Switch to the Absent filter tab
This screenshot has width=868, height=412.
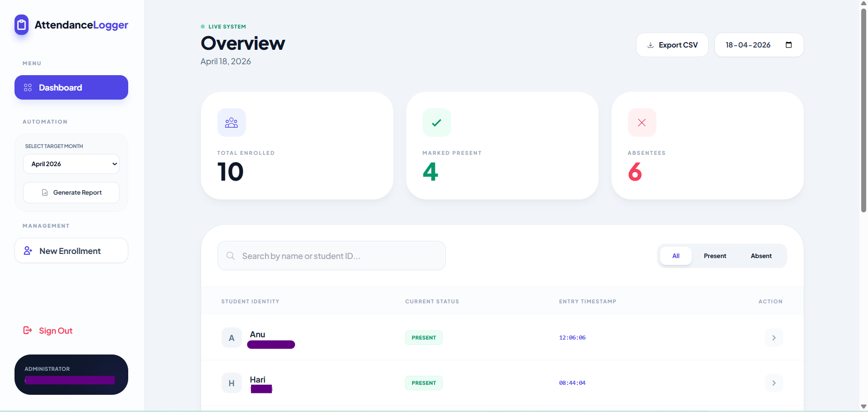(761, 255)
